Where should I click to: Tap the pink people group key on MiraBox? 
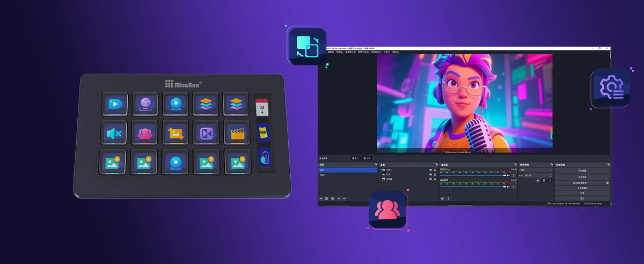[x=145, y=132]
